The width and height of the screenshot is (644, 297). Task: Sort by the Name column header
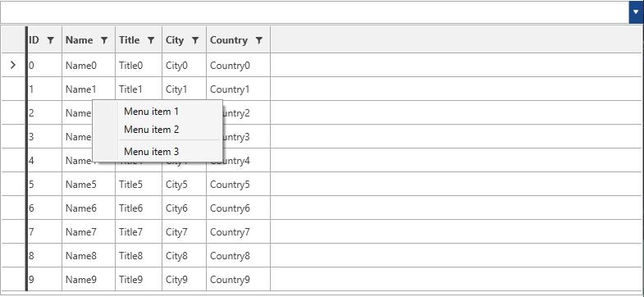[x=80, y=40]
